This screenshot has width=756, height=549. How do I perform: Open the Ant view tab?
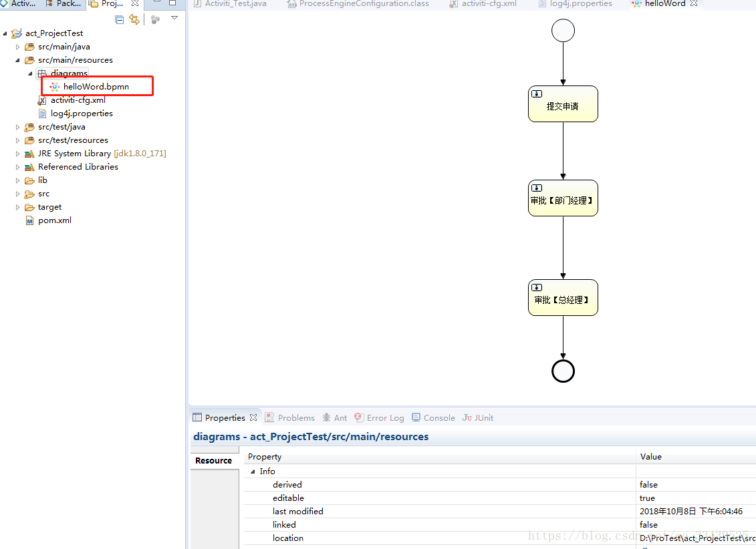[x=335, y=418]
